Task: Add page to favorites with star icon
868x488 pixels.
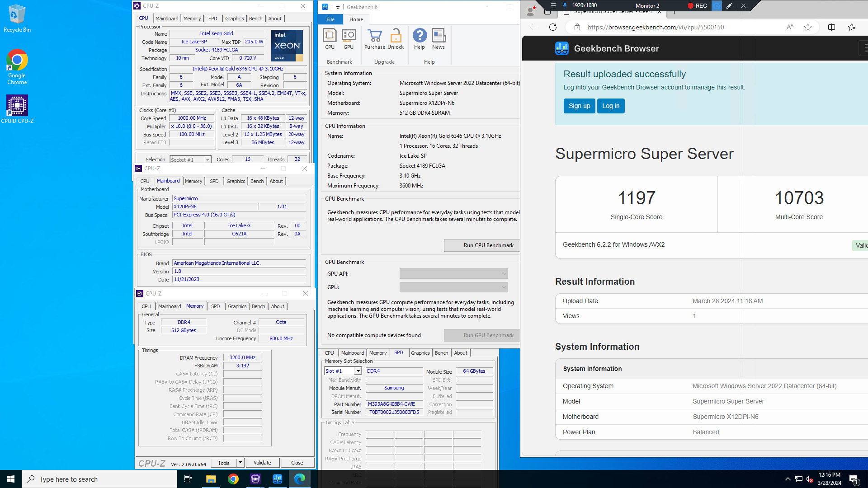Action: [x=808, y=27]
